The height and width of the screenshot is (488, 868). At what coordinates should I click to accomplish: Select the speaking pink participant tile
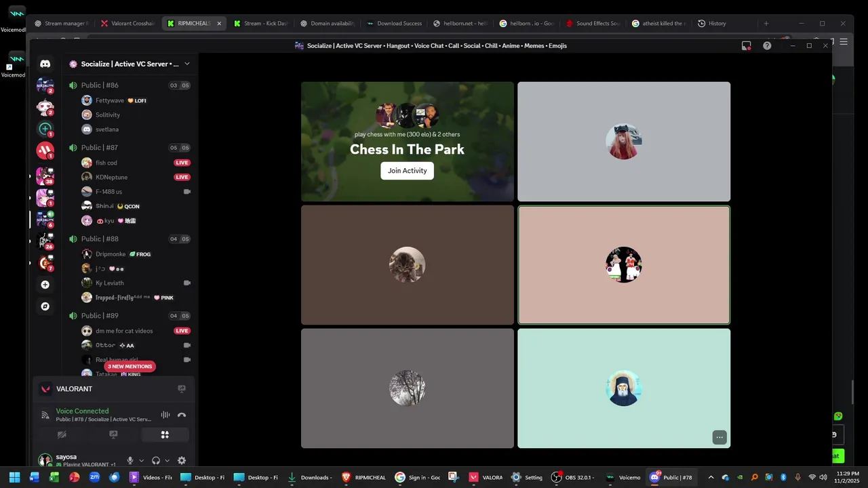coord(624,265)
